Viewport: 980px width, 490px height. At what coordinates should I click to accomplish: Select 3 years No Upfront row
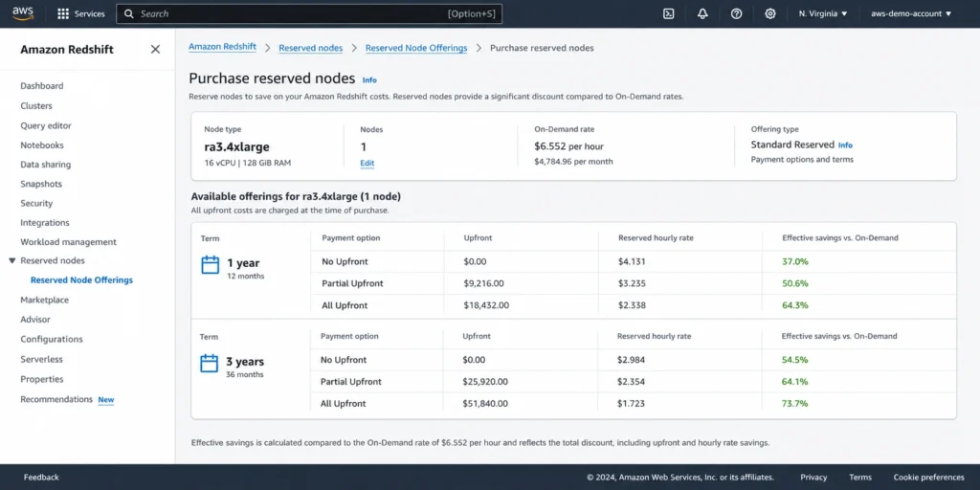point(634,360)
